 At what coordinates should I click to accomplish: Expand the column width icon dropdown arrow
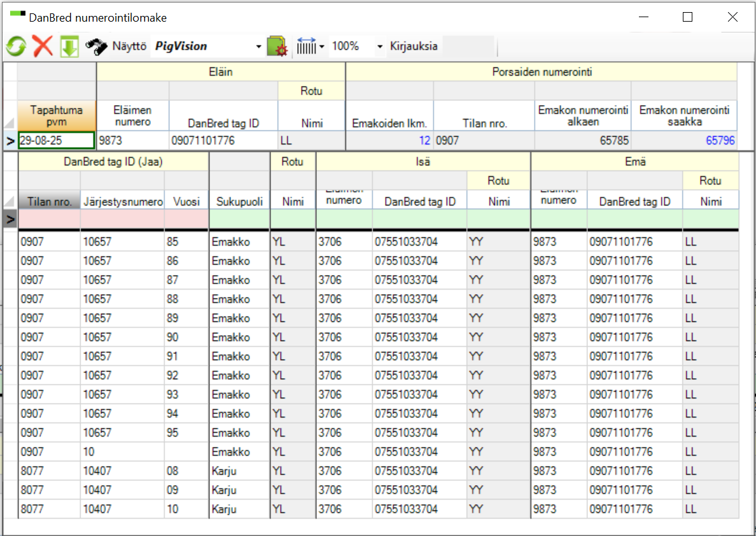click(321, 47)
